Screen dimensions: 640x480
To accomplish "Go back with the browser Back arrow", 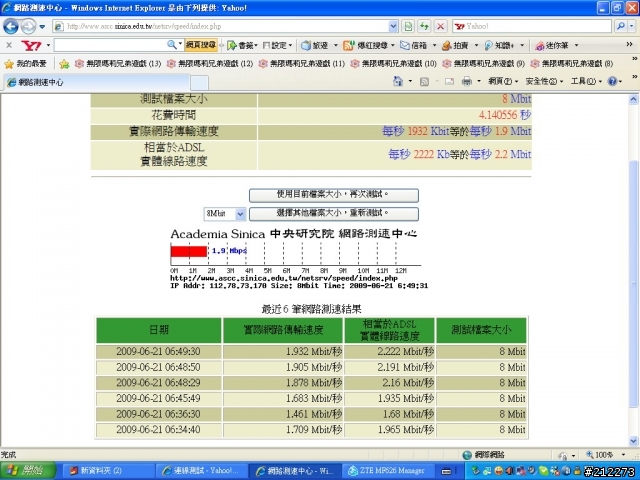I will [x=11, y=27].
